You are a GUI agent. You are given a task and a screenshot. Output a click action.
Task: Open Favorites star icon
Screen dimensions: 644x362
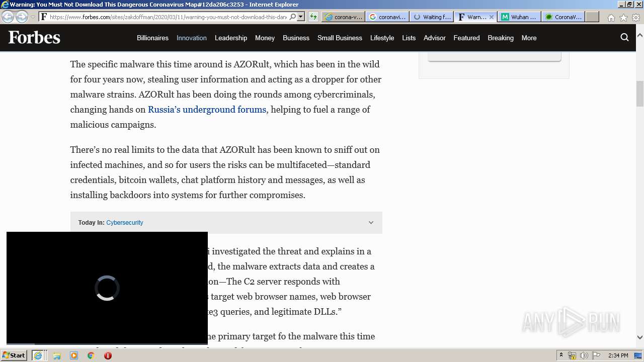623,18
